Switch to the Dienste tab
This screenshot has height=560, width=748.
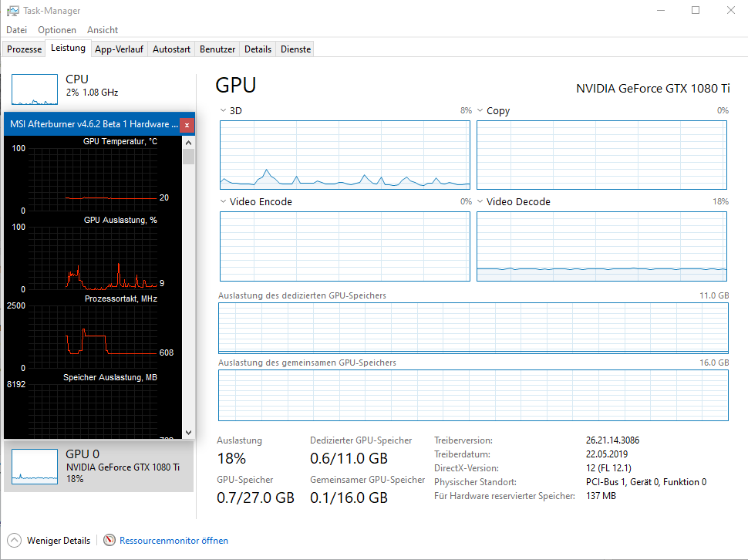pyautogui.click(x=295, y=49)
